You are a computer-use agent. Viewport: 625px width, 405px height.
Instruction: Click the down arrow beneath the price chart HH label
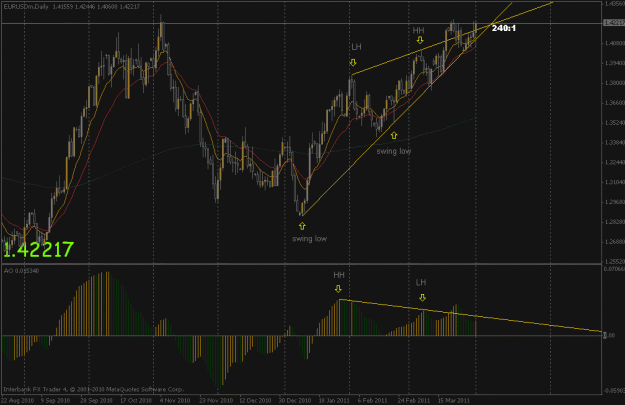(420, 40)
